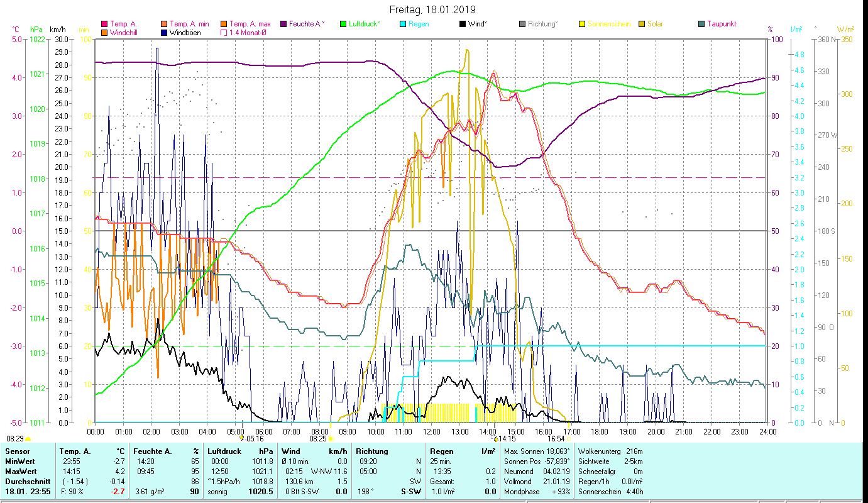868x503 pixels.
Task: Click the 'Schneefallgr 0m' entry
Action: click(610, 472)
